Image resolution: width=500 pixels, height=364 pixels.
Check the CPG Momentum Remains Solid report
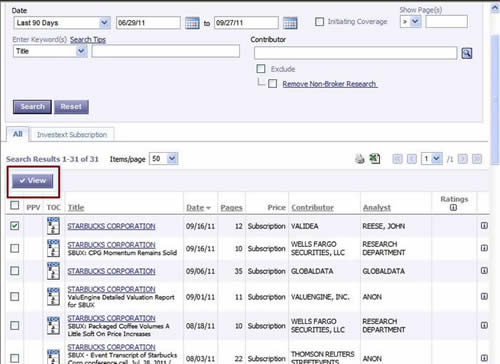pos(15,248)
